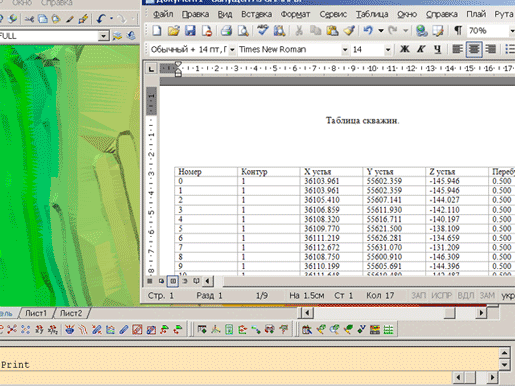Click the Print icon in Word toolbar

[x=226, y=31]
